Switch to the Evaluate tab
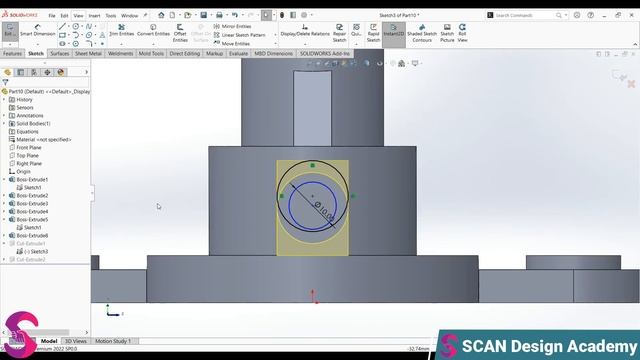The image size is (640, 360). click(x=238, y=53)
